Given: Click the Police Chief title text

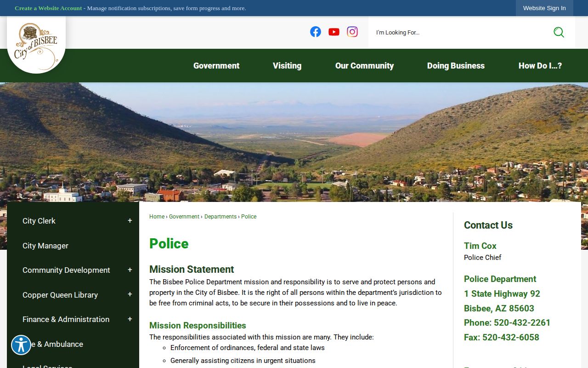Looking at the screenshot, I should click(x=482, y=258).
